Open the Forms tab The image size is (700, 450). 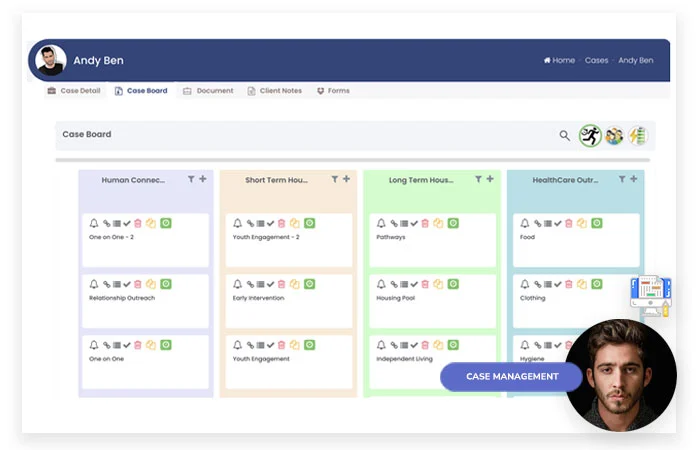click(x=333, y=91)
